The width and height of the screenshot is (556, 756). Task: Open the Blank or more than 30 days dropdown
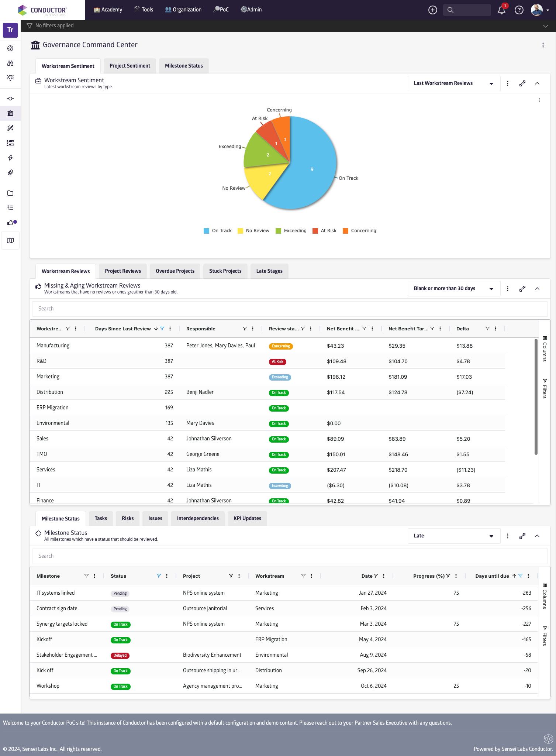click(x=453, y=289)
